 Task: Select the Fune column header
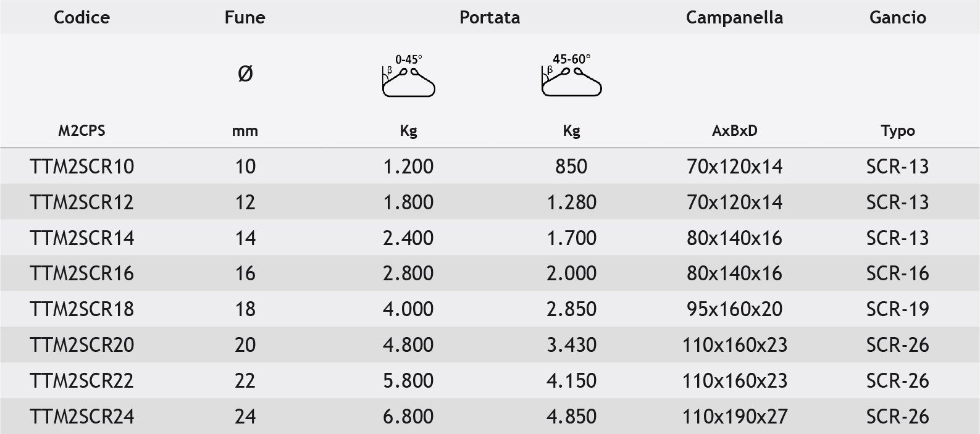[x=245, y=17]
